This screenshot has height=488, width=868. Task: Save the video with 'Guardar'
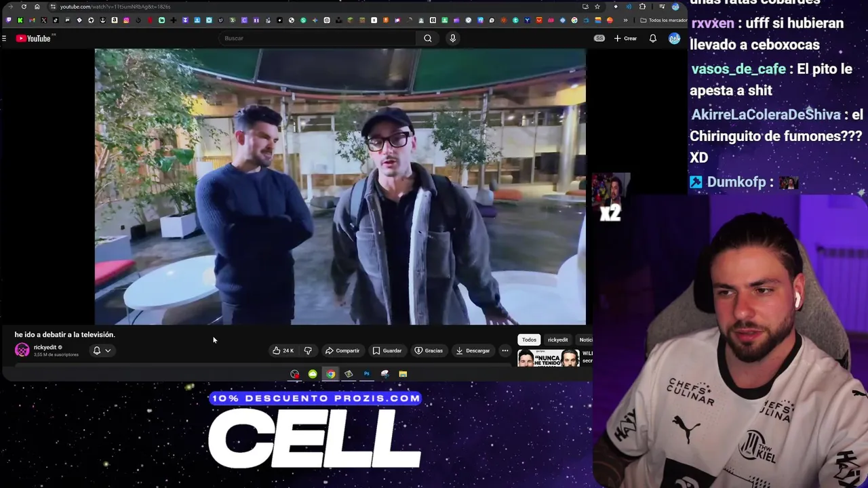click(x=387, y=350)
